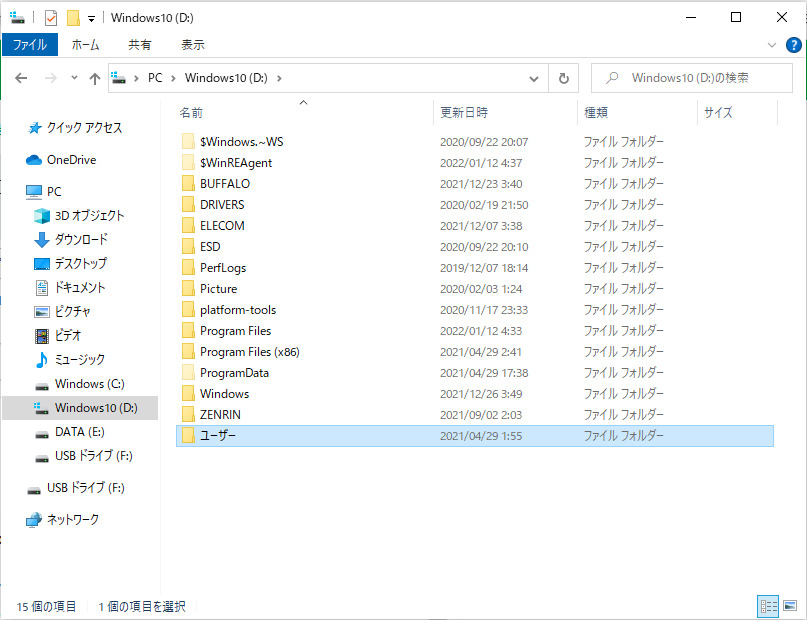
Task: Refresh the current folder view
Action: coord(564,78)
